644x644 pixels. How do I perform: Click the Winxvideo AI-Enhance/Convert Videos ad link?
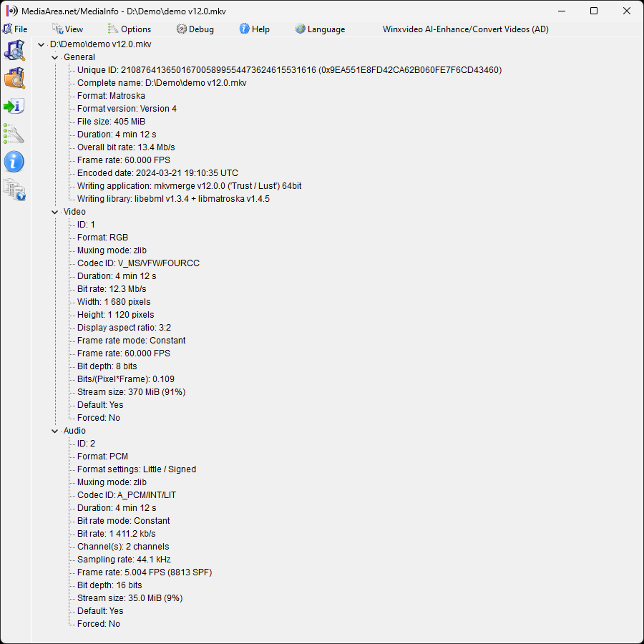click(x=466, y=29)
